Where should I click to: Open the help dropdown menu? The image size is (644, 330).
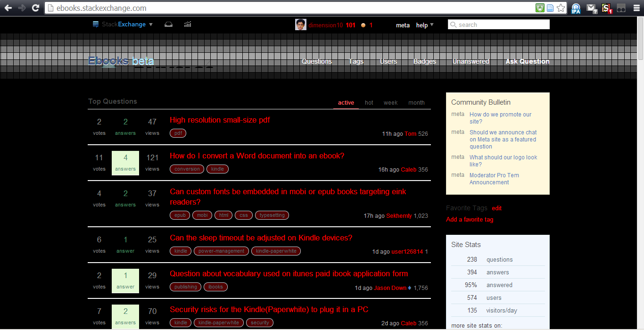(423, 25)
